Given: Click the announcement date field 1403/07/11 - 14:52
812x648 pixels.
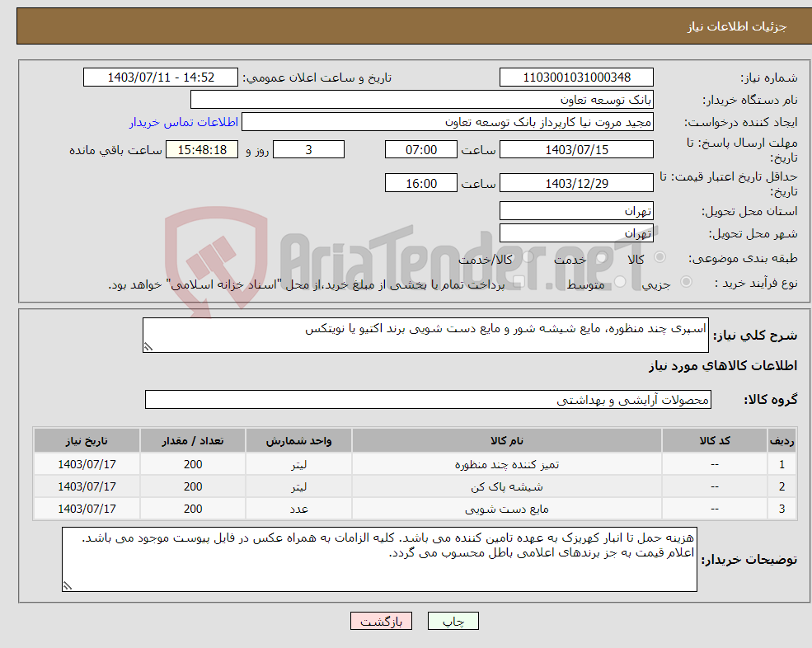Looking at the screenshot, I should click(x=161, y=77).
